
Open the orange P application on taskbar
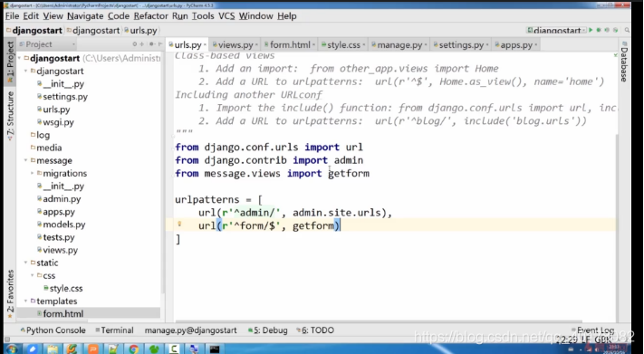(93, 349)
